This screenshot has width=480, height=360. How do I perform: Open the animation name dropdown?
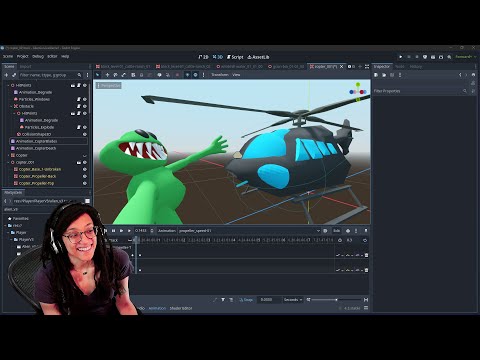(249, 231)
